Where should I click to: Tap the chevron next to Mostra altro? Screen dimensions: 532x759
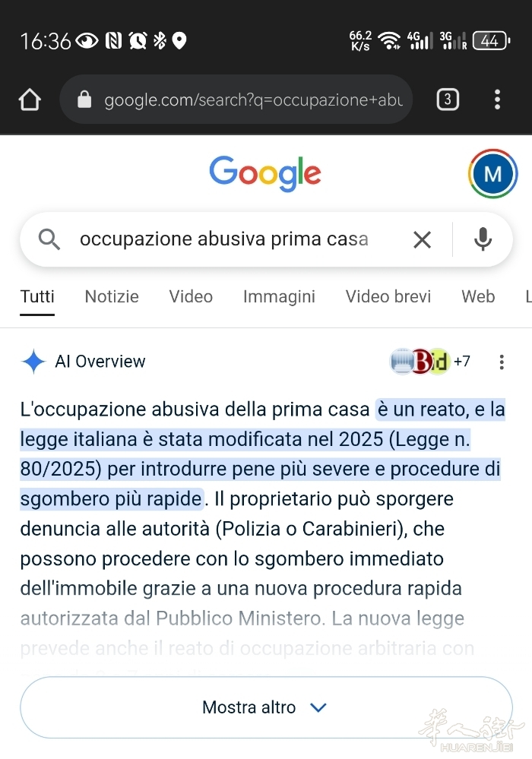click(318, 707)
